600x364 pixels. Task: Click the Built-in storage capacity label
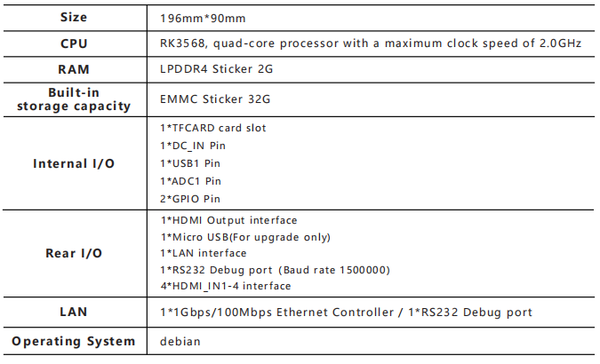point(74,99)
